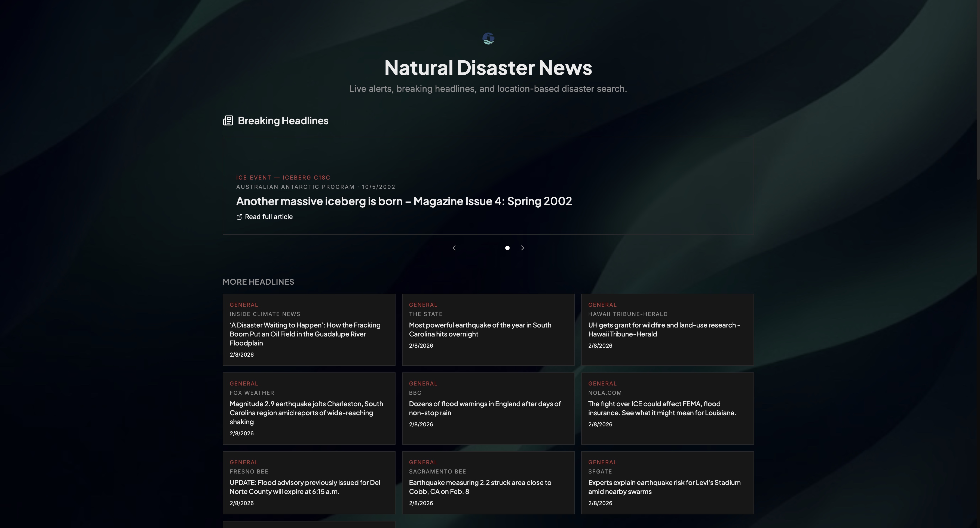The image size is (980, 528).
Task: Click the newspaper icon beside Breaking Headlines
Action: (228, 121)
